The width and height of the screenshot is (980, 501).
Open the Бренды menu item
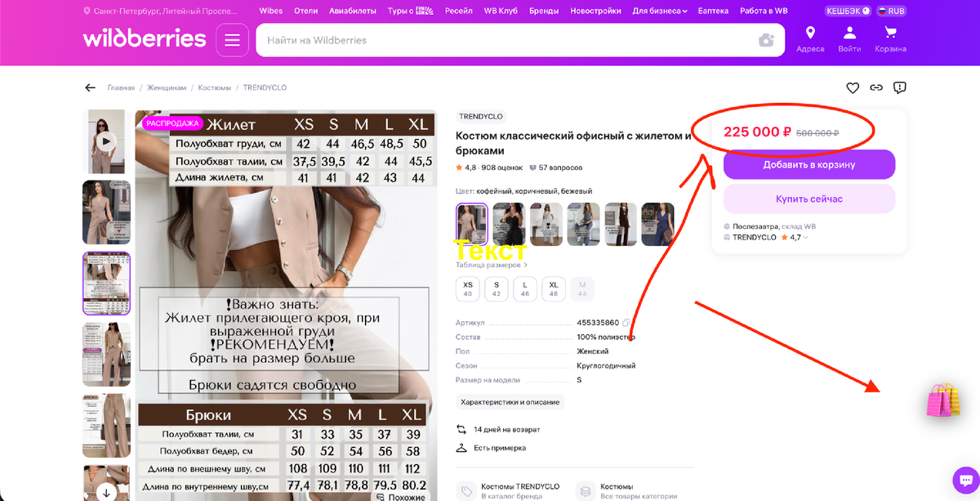pyautogui.click(x=544, y=11)
